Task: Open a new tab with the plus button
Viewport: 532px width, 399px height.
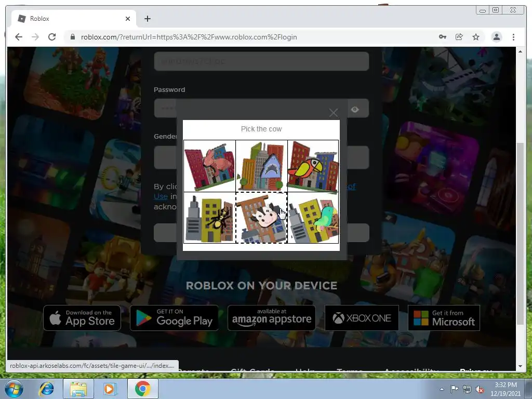Action: point(147,19)
